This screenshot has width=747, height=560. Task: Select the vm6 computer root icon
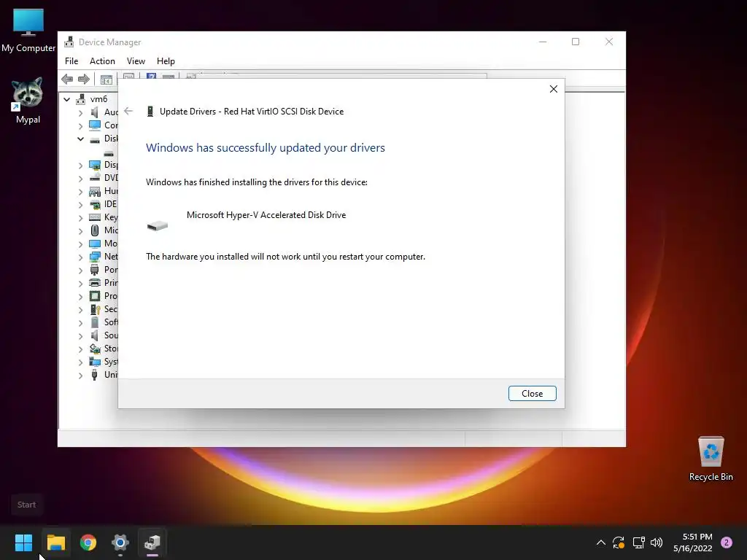81,99
